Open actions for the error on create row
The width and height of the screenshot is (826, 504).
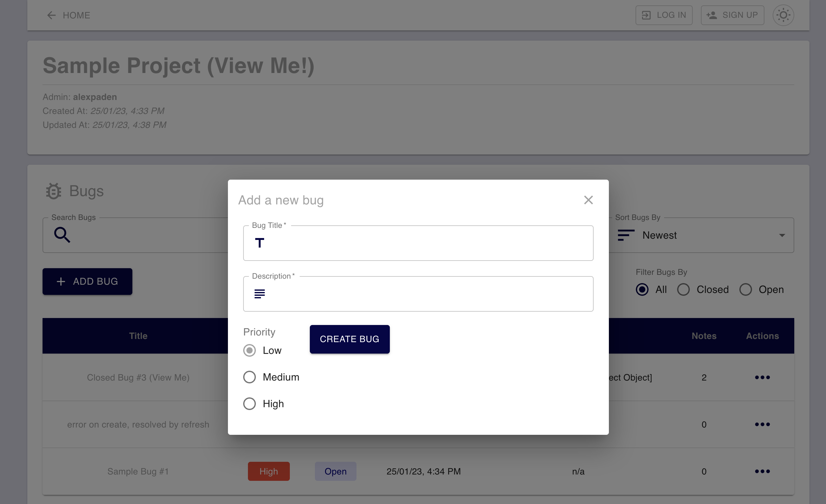[x=762, y=424]
